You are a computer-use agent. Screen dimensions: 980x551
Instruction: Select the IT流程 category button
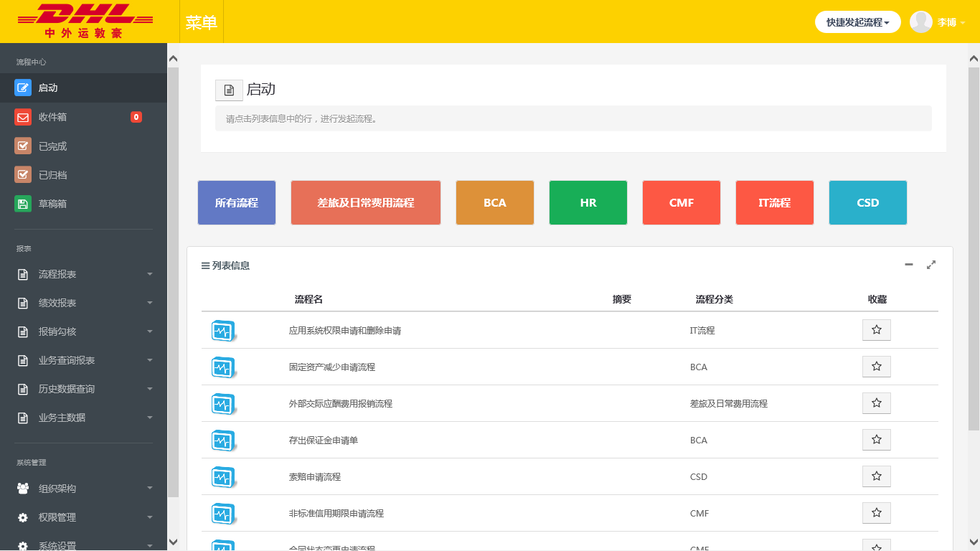[x=775, y=203]
